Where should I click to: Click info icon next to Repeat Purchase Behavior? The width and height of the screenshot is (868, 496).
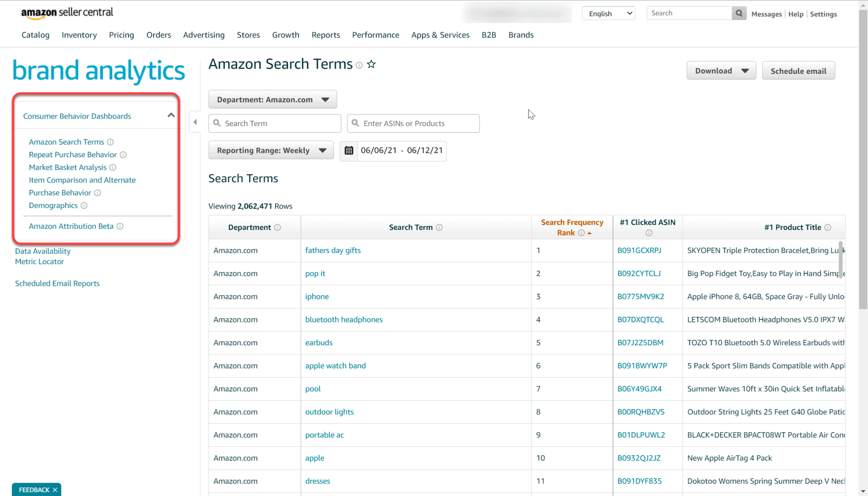click(123, 155)
